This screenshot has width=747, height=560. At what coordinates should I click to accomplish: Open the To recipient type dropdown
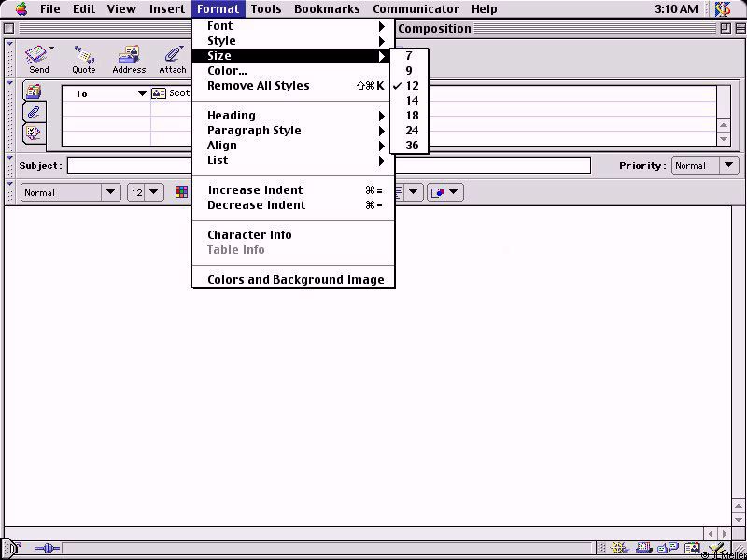pyautogui.click(x=142, y=94)
